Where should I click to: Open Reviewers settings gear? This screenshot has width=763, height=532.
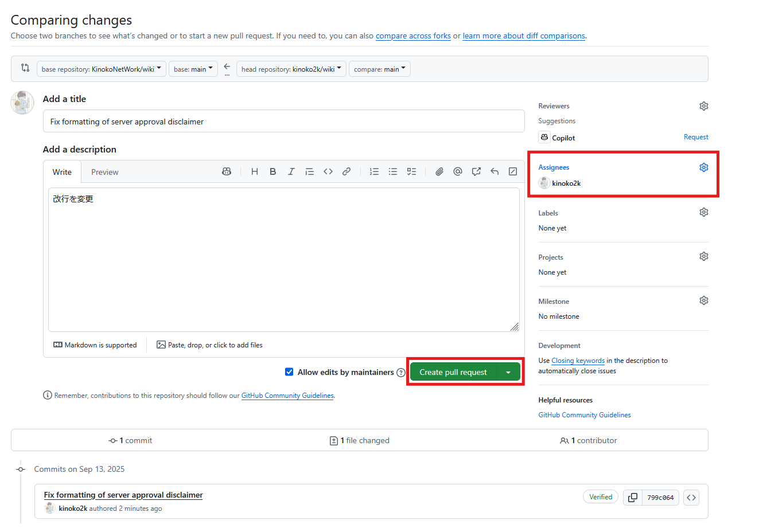click(x=704, y=106)
